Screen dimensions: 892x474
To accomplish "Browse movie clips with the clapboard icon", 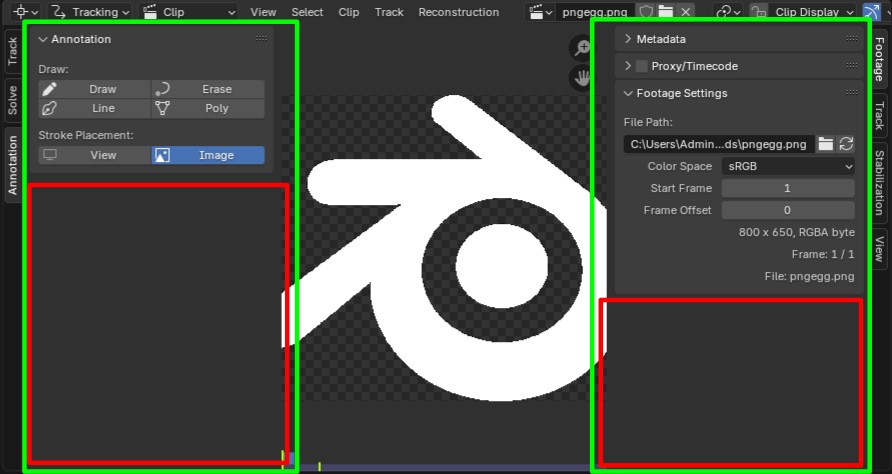I will [540, 12].
